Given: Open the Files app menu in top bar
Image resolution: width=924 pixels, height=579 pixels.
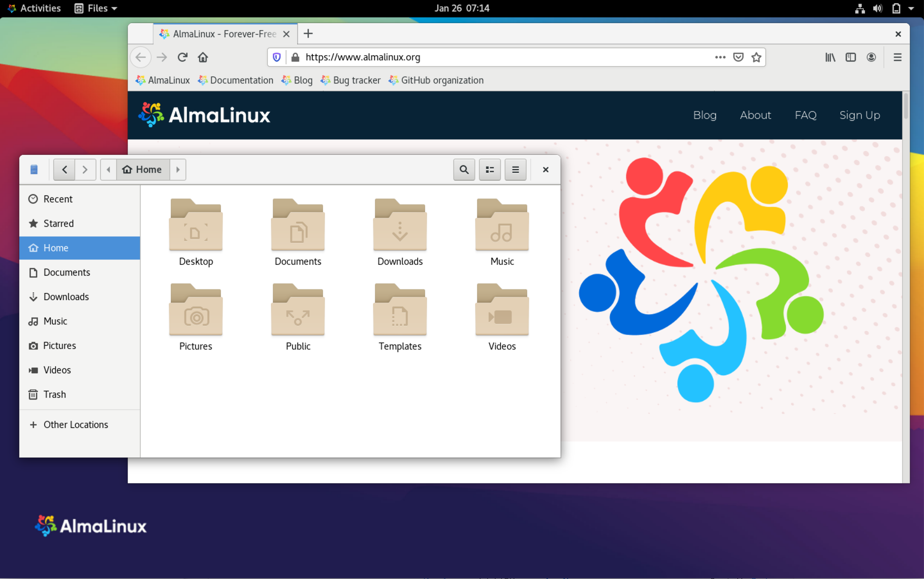Looking at the screenshot, I should (96, 8).
